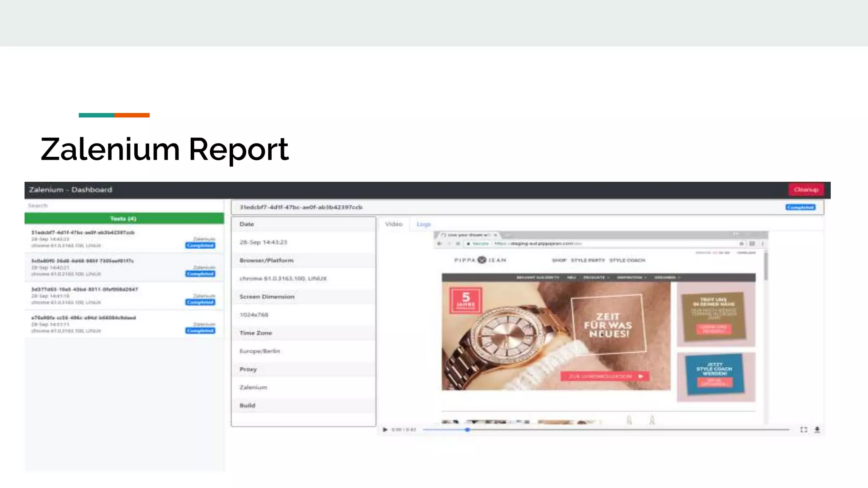868x488 pixels.
Task: Switch to the Logs tab
Action: (x=423, y=224)
